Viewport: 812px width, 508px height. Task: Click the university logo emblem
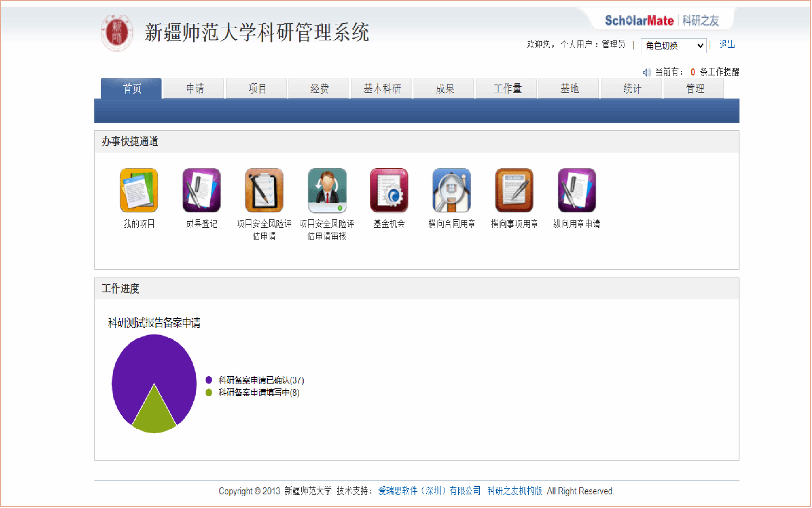tap(117, 33)
